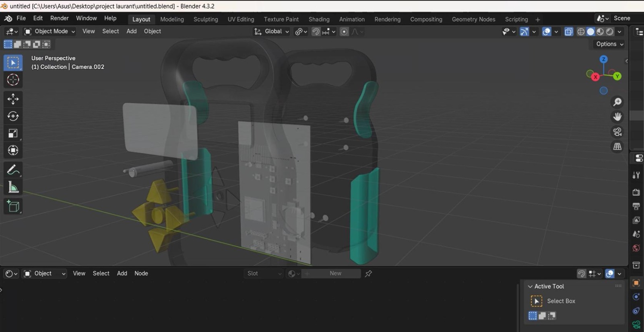The image size is (644, 332).
Task: Click the blue Z axis gizmo
Action: (x=603, y=59)
